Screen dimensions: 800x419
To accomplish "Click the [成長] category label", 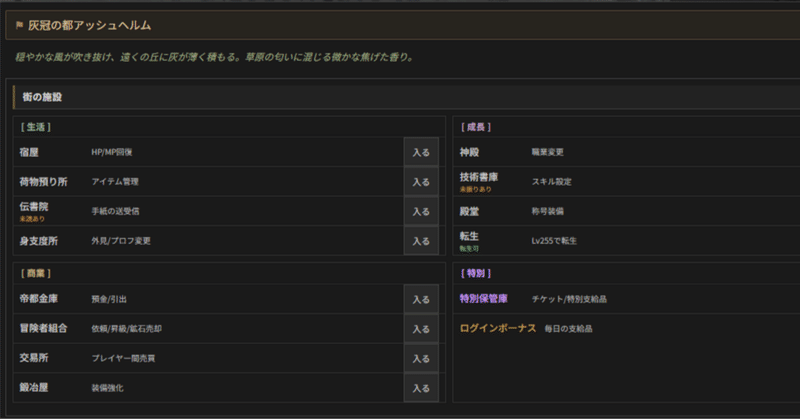I will (476, 127).
